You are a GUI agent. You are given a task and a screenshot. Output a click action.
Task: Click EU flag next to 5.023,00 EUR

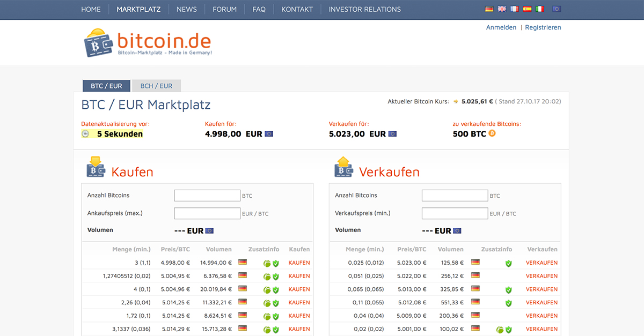[392, 134]
